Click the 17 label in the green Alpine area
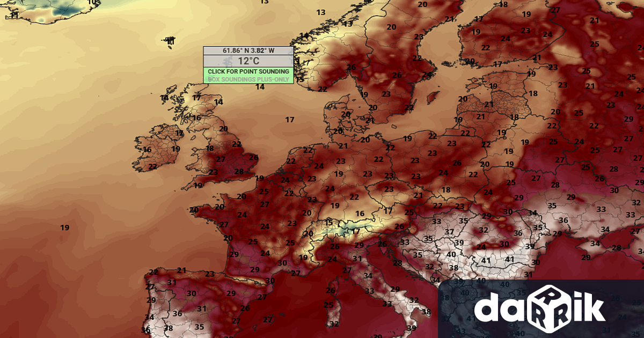 [355, 231]
